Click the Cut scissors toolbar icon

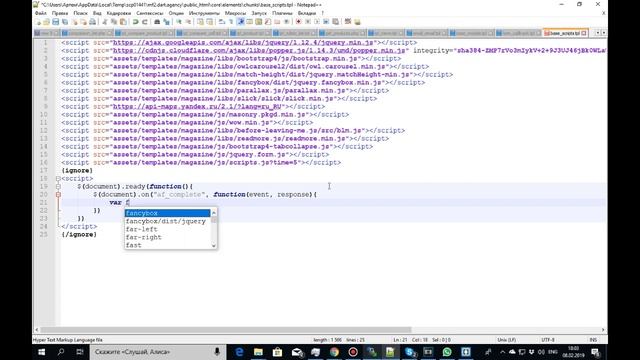pyautogui.click(x=105, y=22)
